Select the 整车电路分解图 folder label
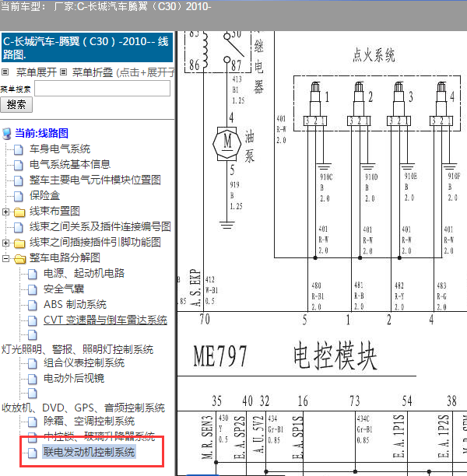Image resolution: width=467 pixels, height=476 pixels. [x=65, y=257]
